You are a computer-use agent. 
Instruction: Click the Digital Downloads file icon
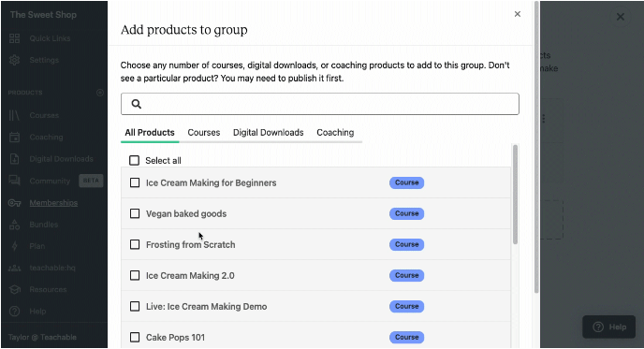[14, 159]
